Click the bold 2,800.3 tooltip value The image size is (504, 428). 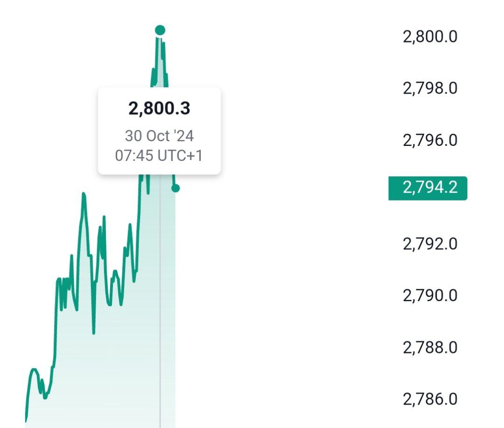click(x=159, y=109)
